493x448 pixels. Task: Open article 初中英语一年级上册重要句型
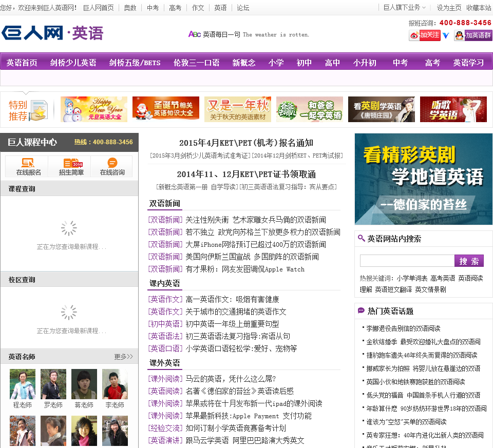click(232, 324)
